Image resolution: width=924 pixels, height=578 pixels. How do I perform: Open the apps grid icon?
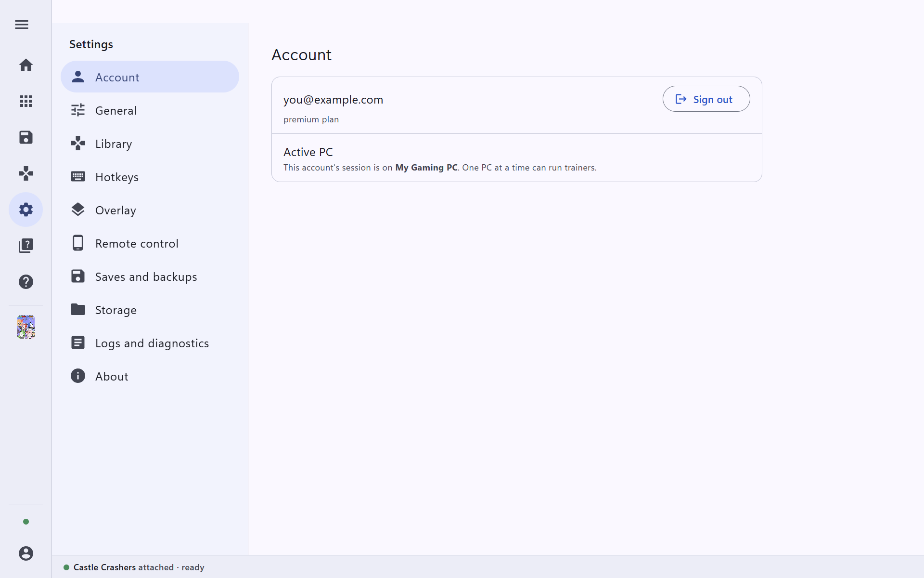[x=26, y=101]
